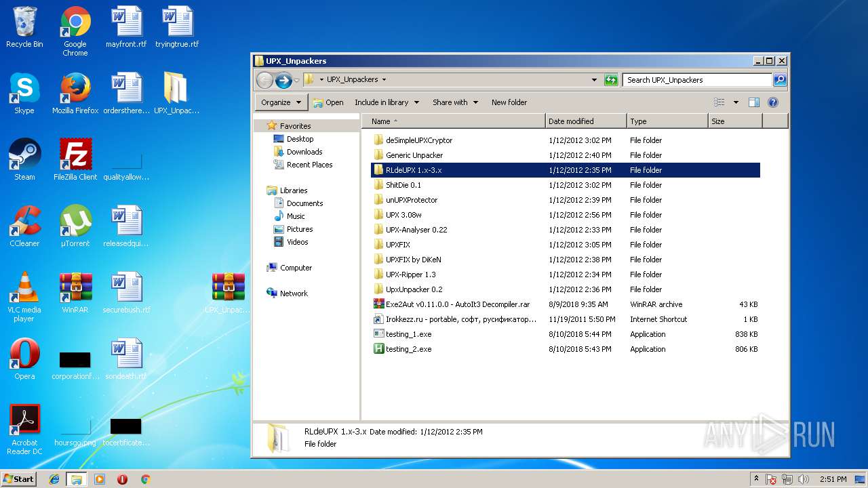Click the Start button
Screen dimensions: 868x488
click(x=19, y=479)
